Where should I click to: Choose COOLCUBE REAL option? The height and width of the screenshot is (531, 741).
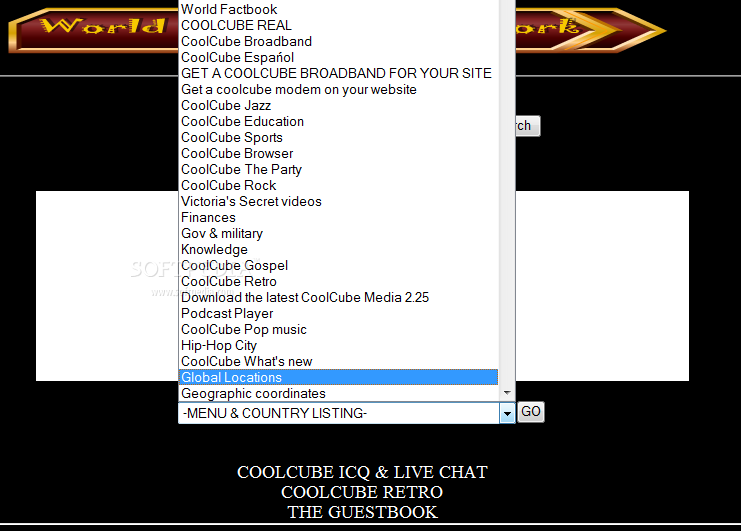pos(338,26)
